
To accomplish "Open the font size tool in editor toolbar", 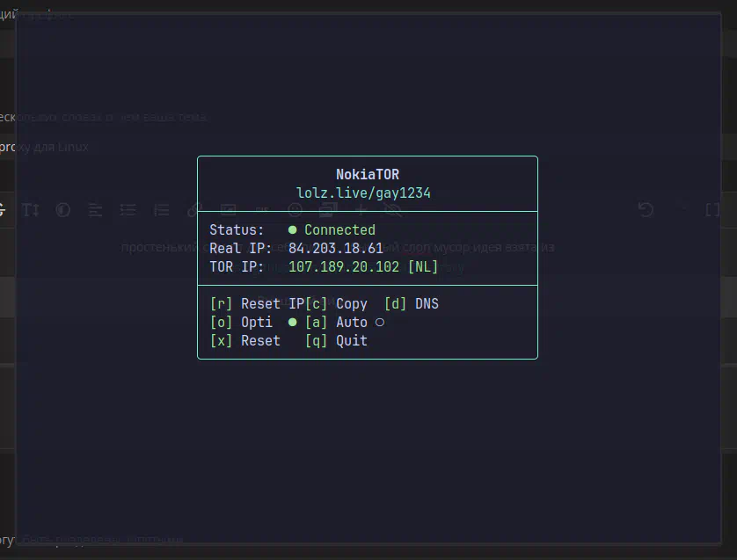I will click(x=31, y=209).
